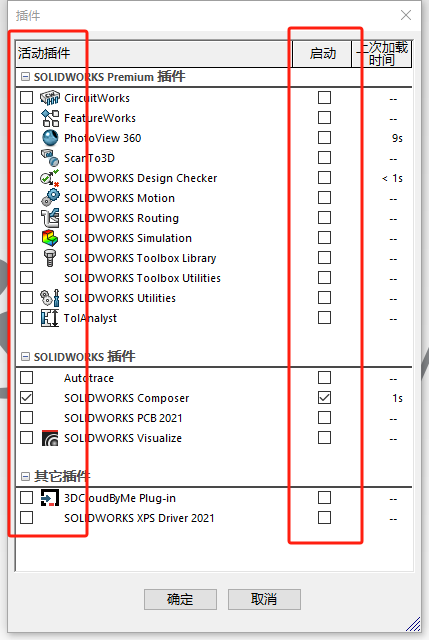
Task: Click the 上次加载时间 column header
Action: (x=382, y=53)
